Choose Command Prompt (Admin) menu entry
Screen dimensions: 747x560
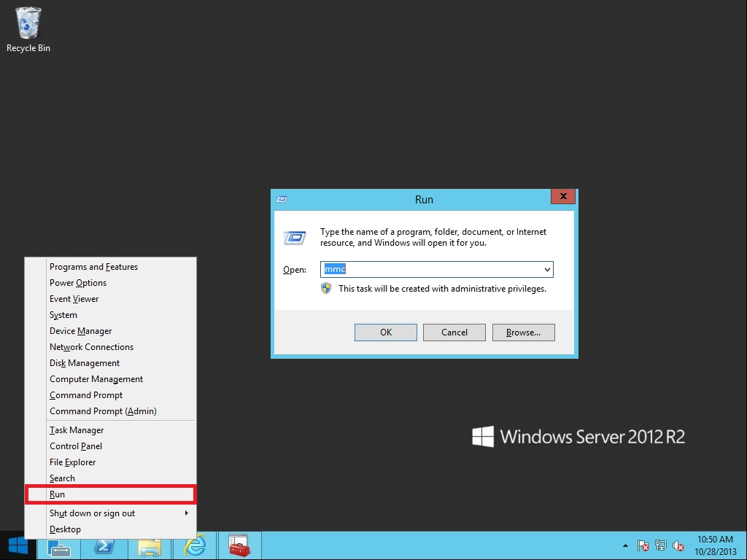[103, 411]
